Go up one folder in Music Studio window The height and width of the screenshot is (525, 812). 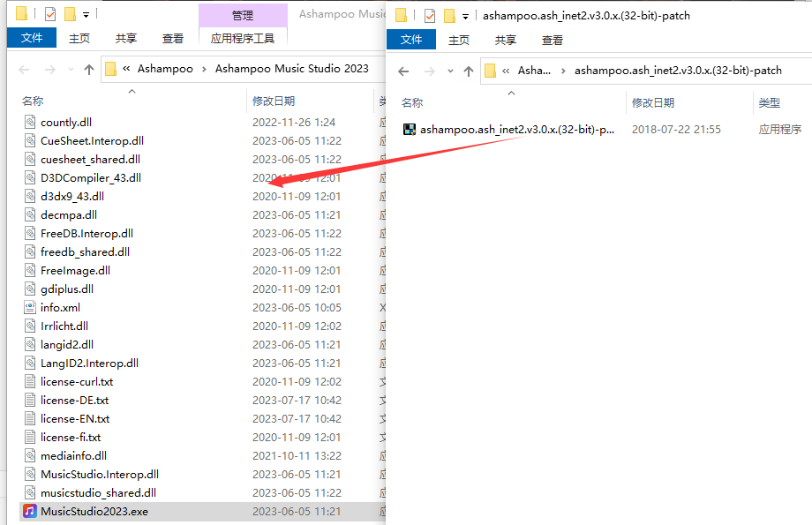point(89,70)
